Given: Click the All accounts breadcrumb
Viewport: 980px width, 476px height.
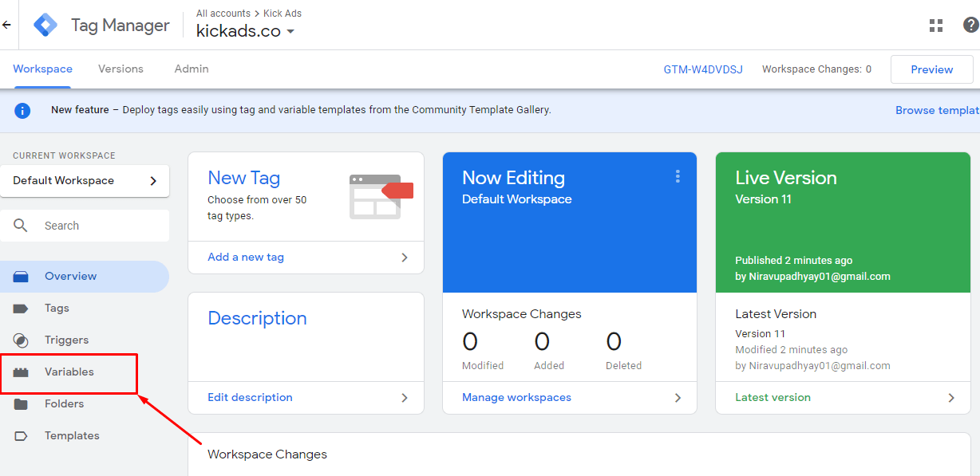Looking at the screenshot, I should point(223,14).
